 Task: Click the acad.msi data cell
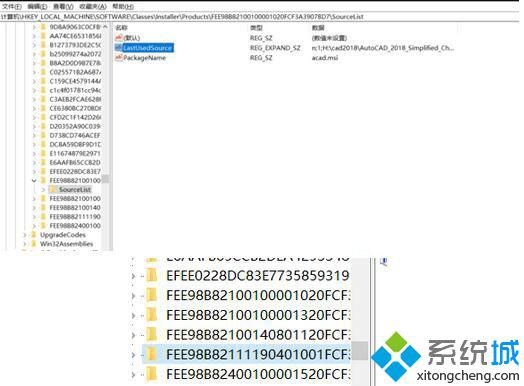[x=325, y=58]
